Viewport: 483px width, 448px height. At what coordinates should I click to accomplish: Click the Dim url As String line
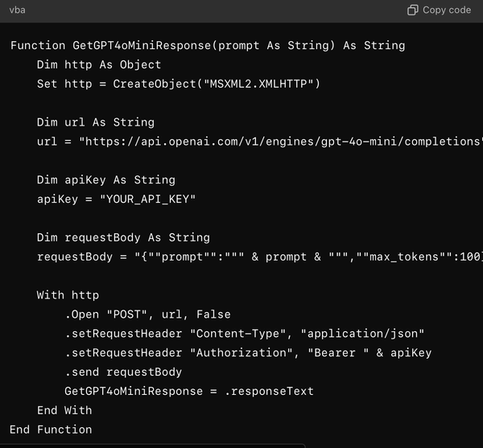coord(95,122)
